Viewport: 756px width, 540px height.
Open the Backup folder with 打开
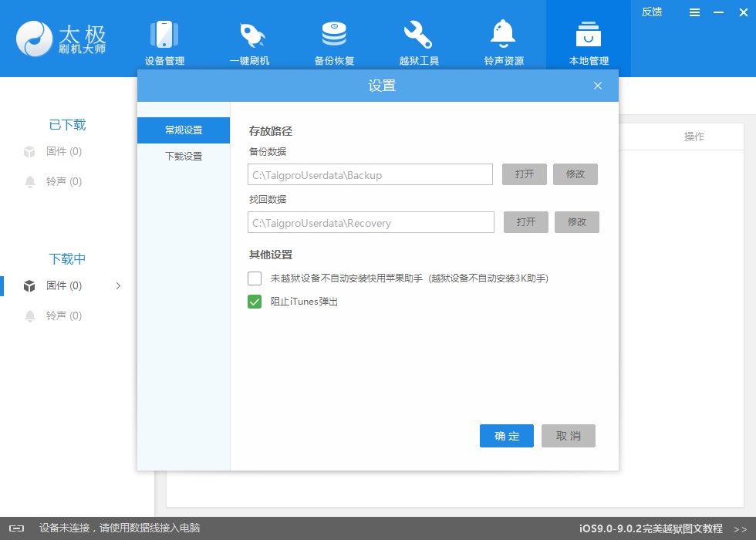525,174
